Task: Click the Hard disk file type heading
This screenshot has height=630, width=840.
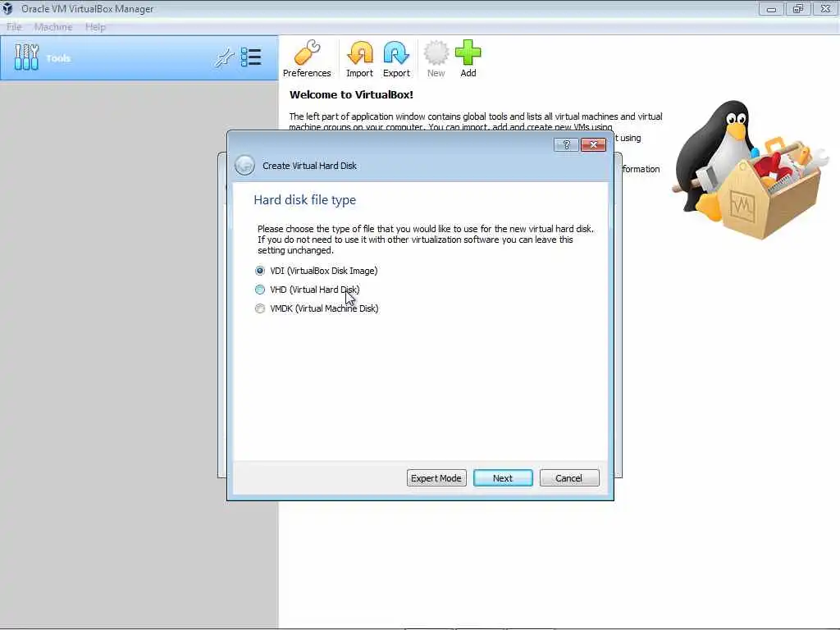Action: (x=305, y=200)
